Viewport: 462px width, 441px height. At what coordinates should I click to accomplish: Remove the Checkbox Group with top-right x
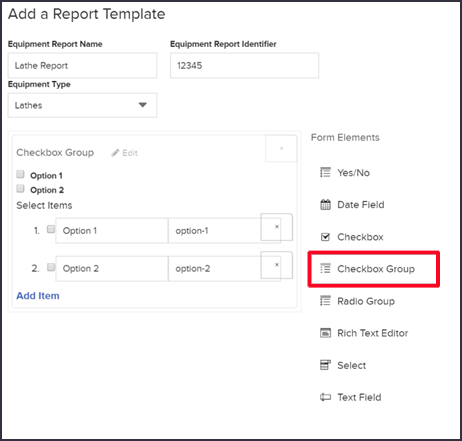coord(281,148)
